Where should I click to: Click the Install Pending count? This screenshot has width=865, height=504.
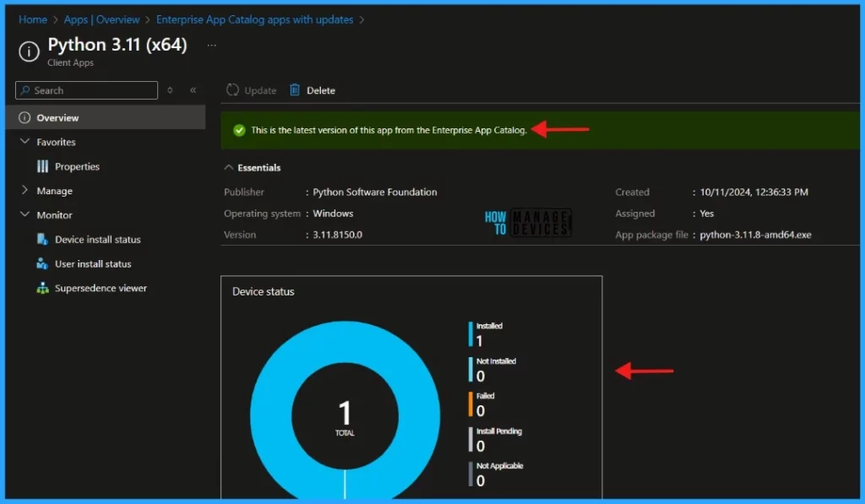(481, 446)
